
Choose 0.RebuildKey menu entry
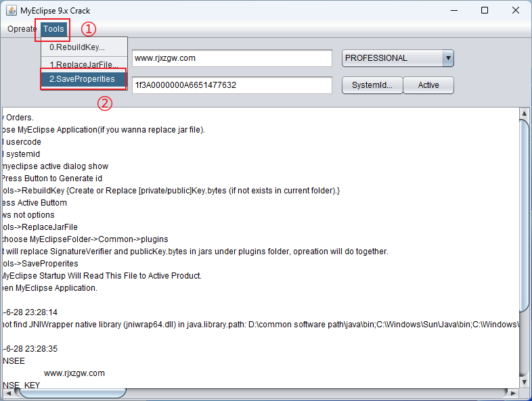[x=84, y=47]
